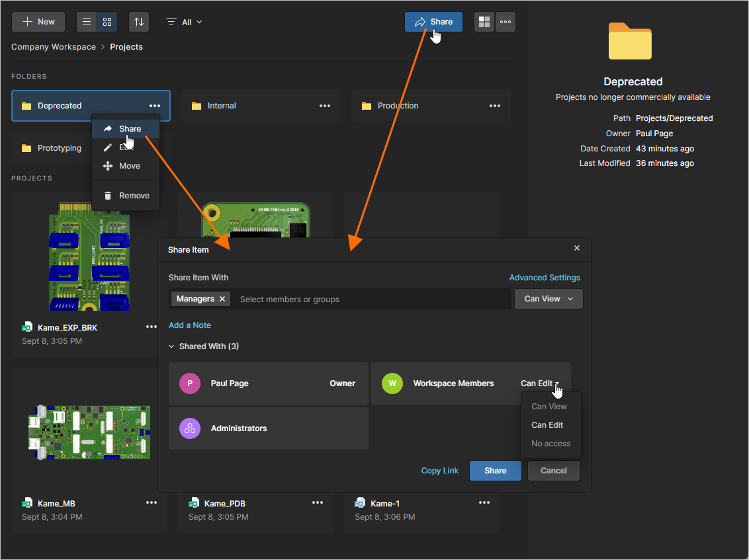The image size is (749, 560).
Task: Open the Production folder ellipsis menu
Action: point(495,106)
